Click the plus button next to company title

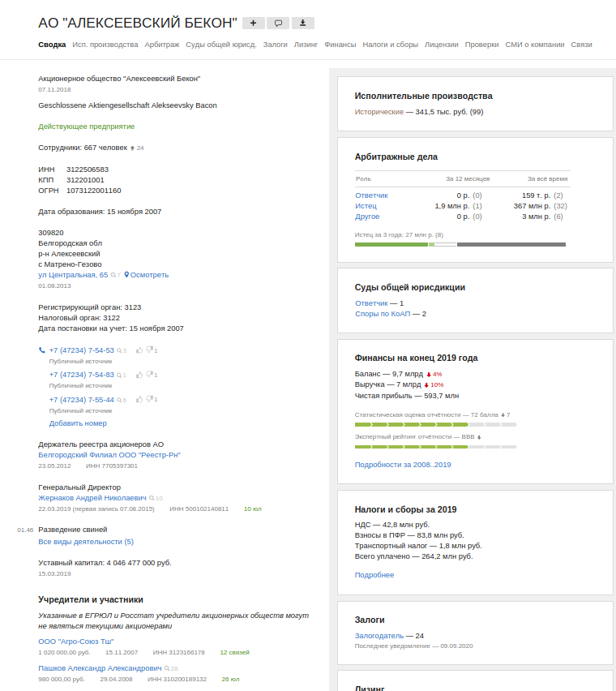[253, 24]
